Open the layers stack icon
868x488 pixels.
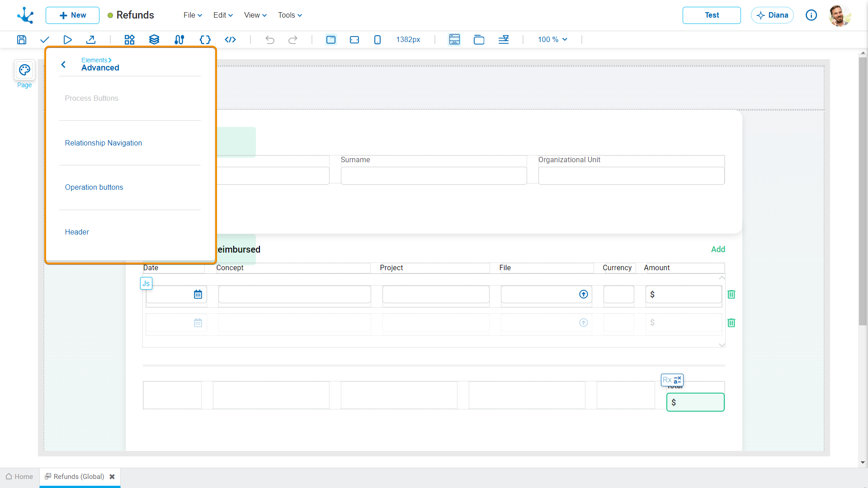click(x=154, y=40)
